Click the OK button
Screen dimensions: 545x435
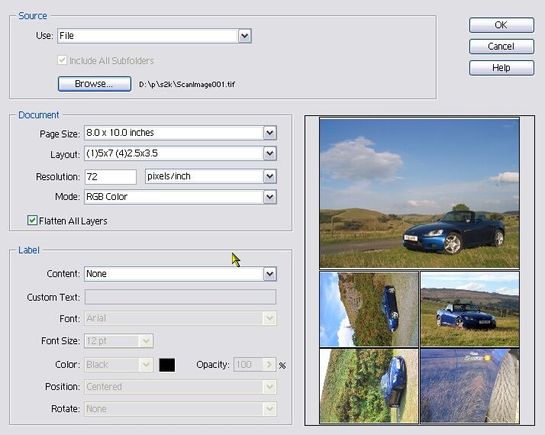pos(501,25)
